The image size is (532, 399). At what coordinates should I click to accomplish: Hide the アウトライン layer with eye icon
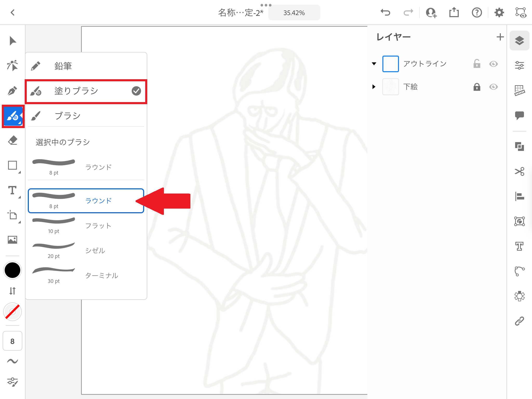coord(493,64)
